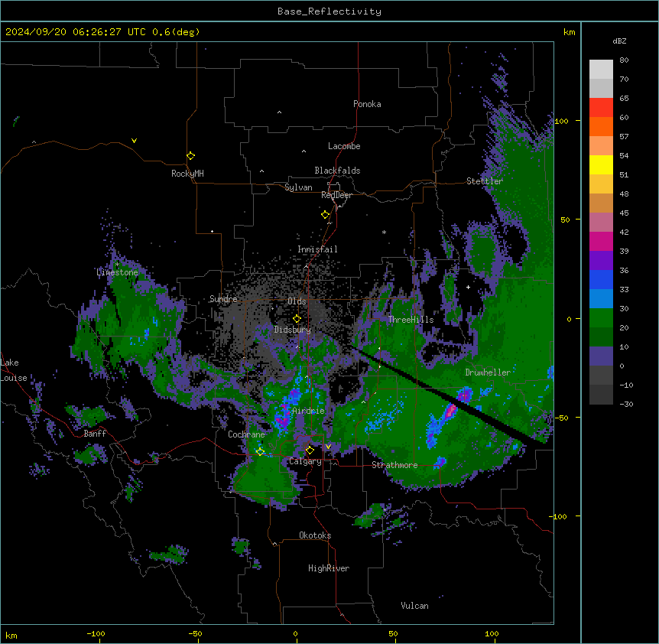Screen dimensions: 659x644
Task: Click the white plus marker near Drumheller
Action: [468, 287]
